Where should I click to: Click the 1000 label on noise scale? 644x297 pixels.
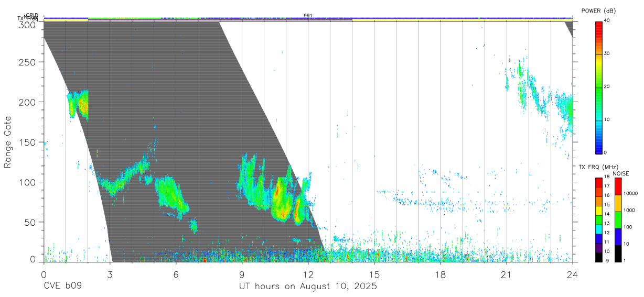(x=629, y=210)
